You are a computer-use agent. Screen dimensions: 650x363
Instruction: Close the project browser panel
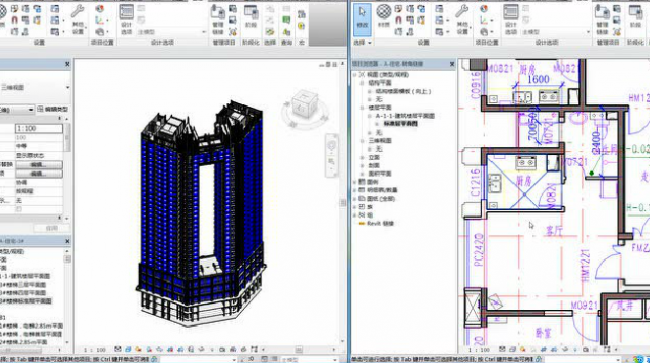pos(452,64)
